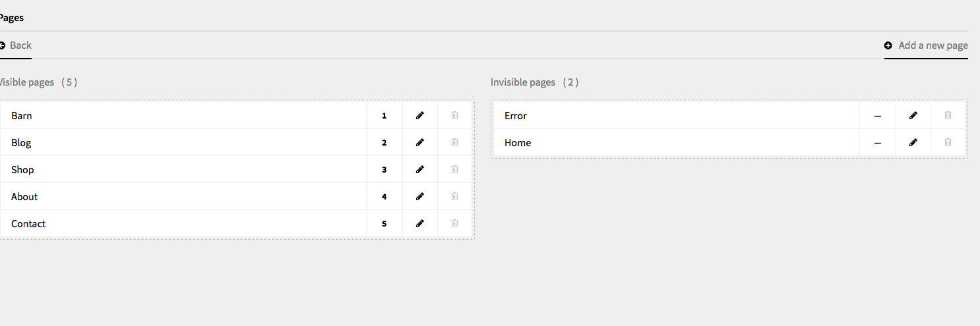Click the trash icon for Blog page
Viewport: 980px width, 326px height.
(x=454, y=142)
